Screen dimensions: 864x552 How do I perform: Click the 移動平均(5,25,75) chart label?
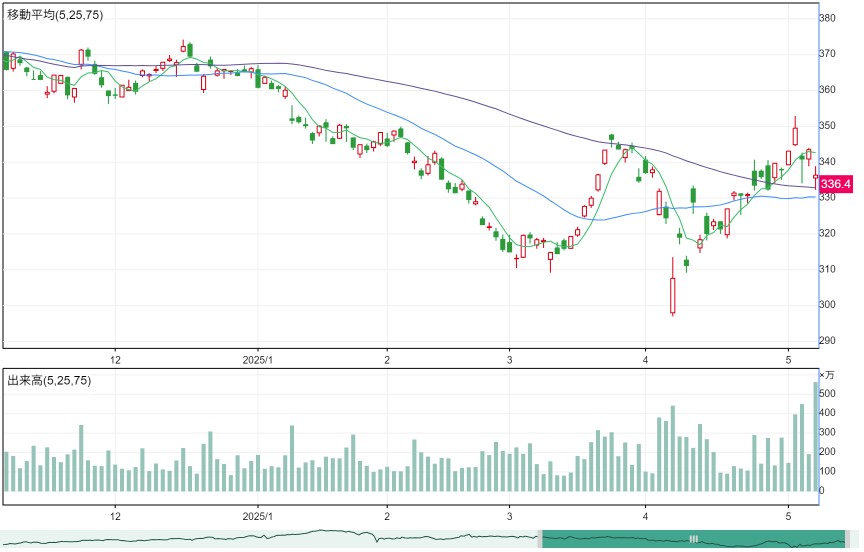click(x=55, y=15)
